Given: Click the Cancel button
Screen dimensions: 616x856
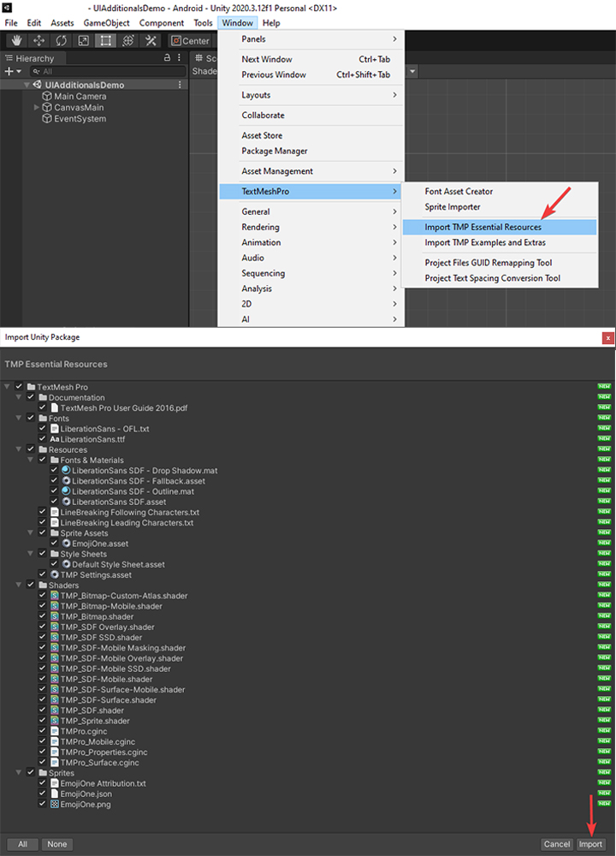Looking at the screenshot, I should 556,844.
